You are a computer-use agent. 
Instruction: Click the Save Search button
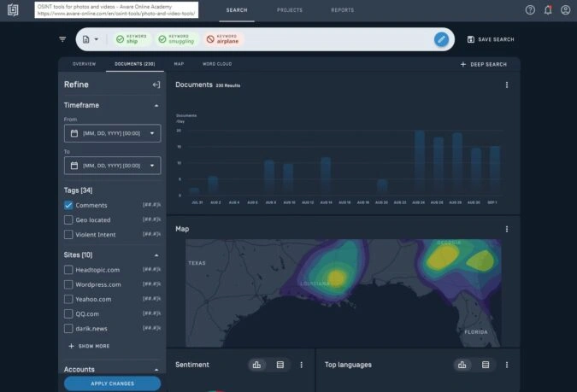click(491, 39)
